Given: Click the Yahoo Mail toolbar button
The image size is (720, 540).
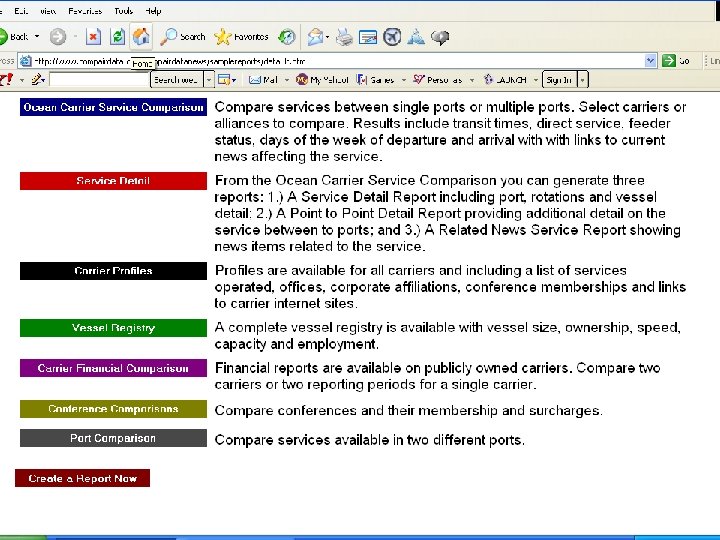Looking at the screenshot, I should tap(263, 80).
